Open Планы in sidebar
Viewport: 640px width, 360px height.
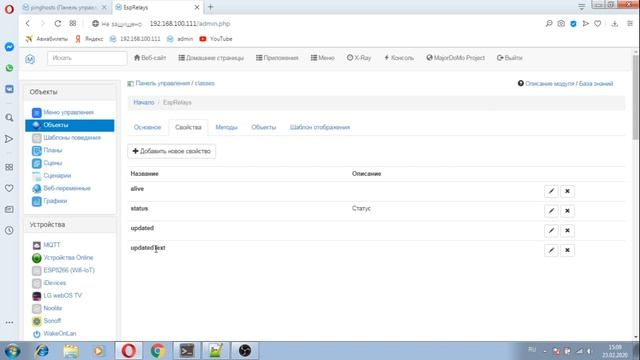point(53,150)
